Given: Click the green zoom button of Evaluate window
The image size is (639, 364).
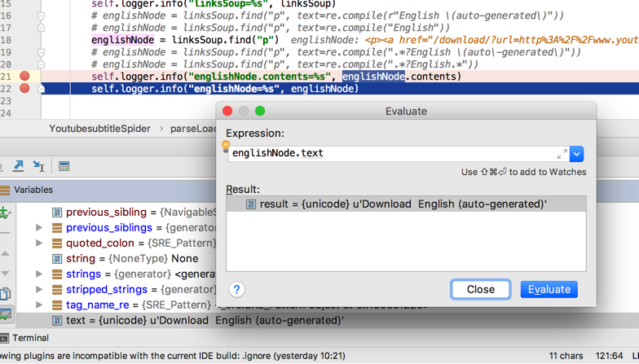Looking at the screenshot, I should (x=260, y=111).
